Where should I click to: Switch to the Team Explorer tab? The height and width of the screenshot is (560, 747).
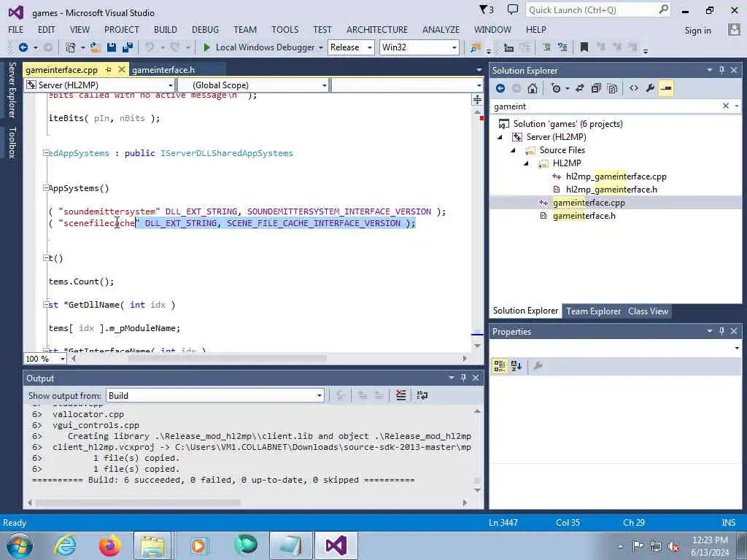click(593, 311)
